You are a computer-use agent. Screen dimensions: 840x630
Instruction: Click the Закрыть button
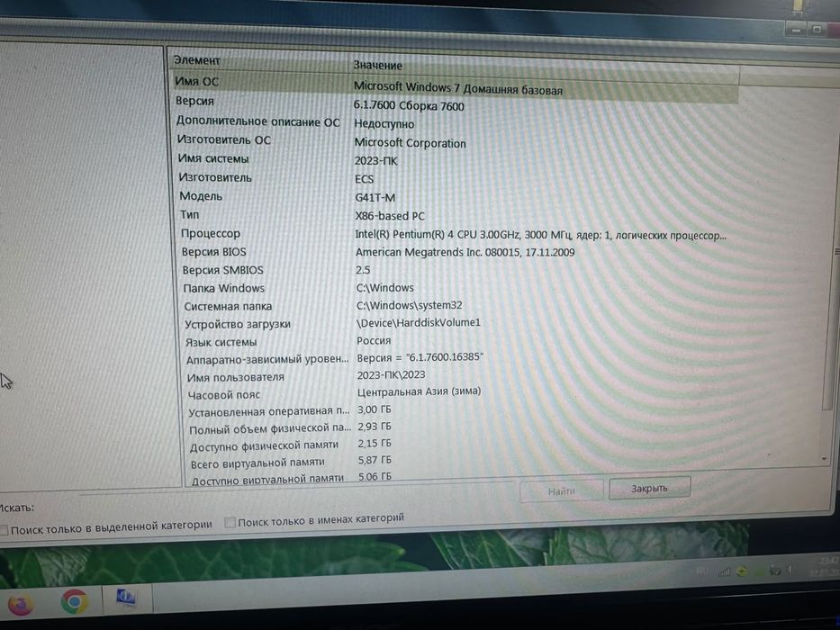(649, 488)
